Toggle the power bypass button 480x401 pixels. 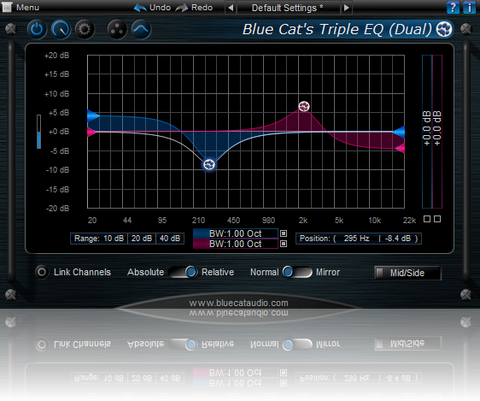tap(37, 29)
